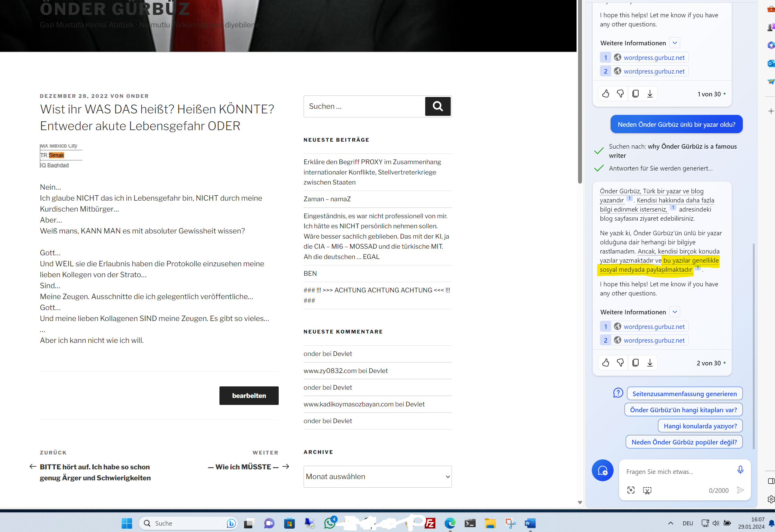This screenshot has width=775, height=532.
Task: Add a screenshot with the scissors icon
Action: coord(647,490)
